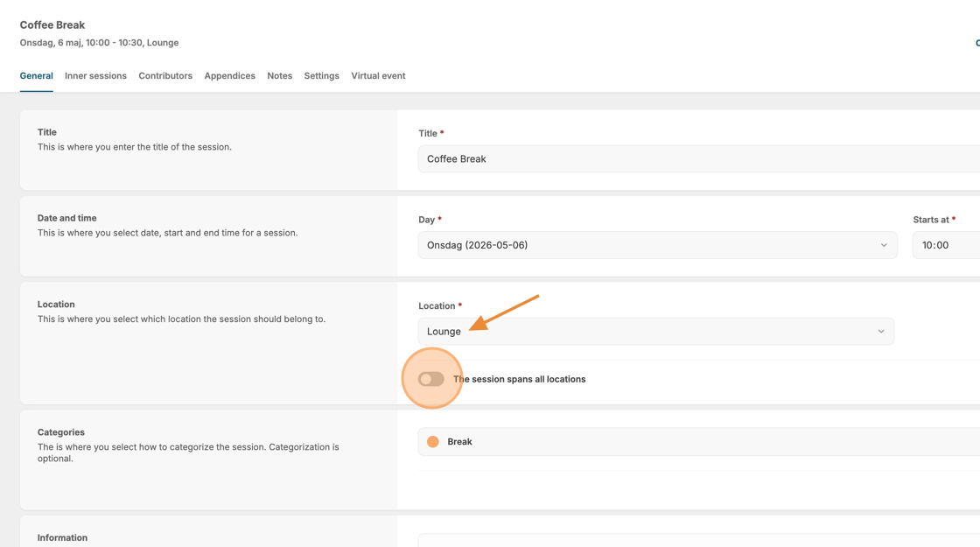
Task: Open the Location dropdown showing Lounge
Action: [647, 332]
